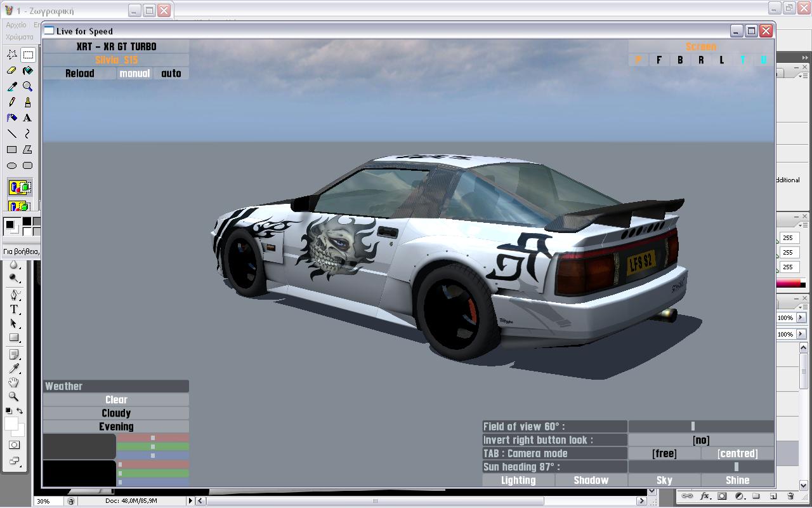Pick the Eraser tool in Paint
This screenshot has height=508, width=812.
[x=12, y=70]
